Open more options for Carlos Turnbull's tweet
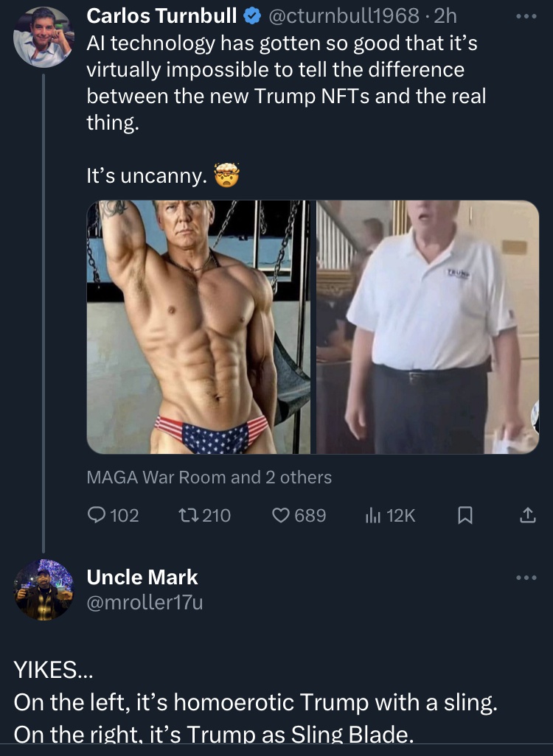Image resolution: width=553 pixels, height=756 pixels. tap(527, 15)
